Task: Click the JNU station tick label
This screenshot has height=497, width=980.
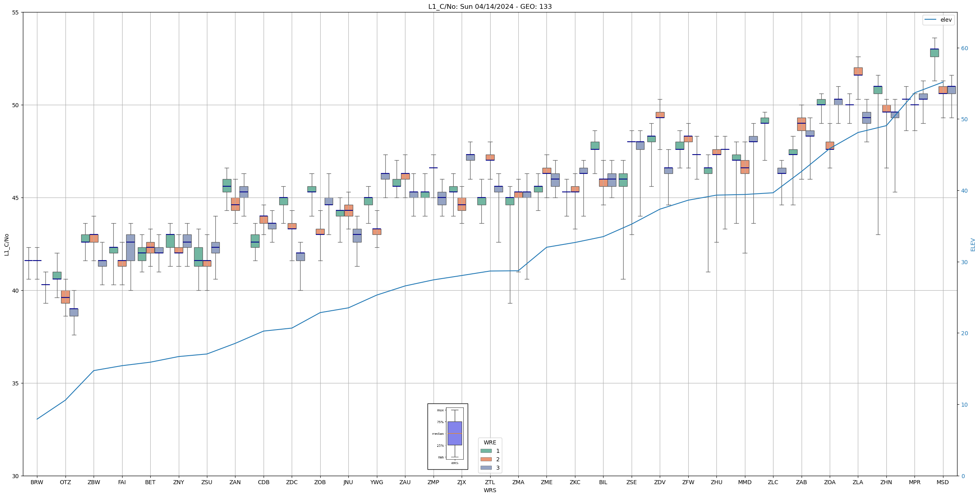Action: point(348,482)
